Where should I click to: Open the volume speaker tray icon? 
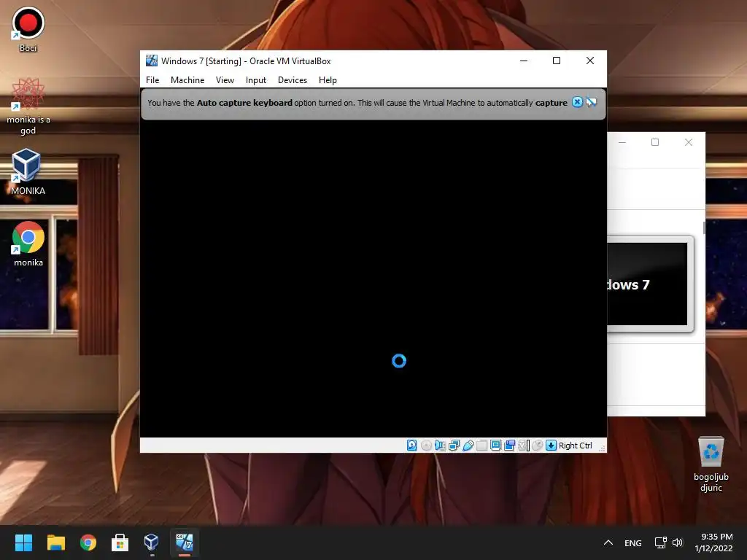[x=678, y=542]
